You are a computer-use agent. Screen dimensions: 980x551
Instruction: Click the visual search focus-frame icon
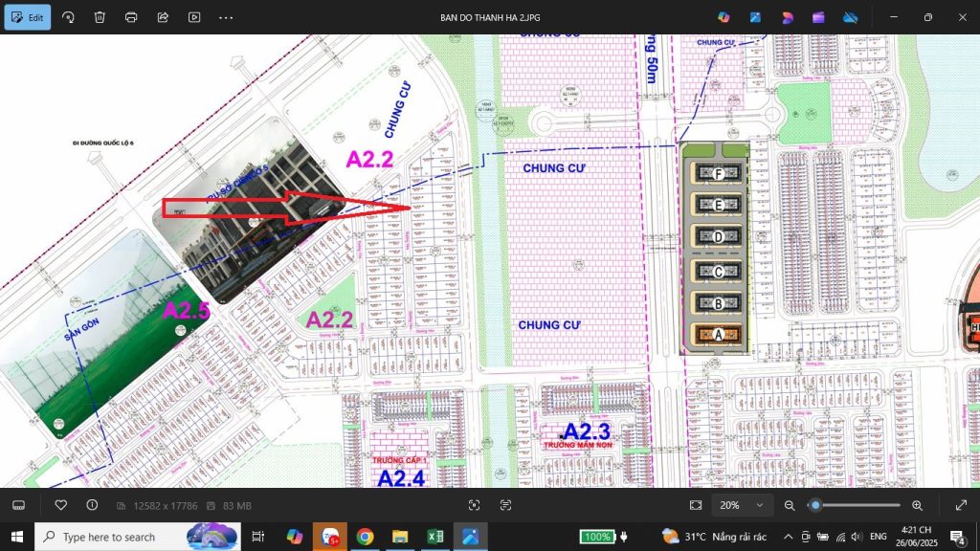[475, 505]
